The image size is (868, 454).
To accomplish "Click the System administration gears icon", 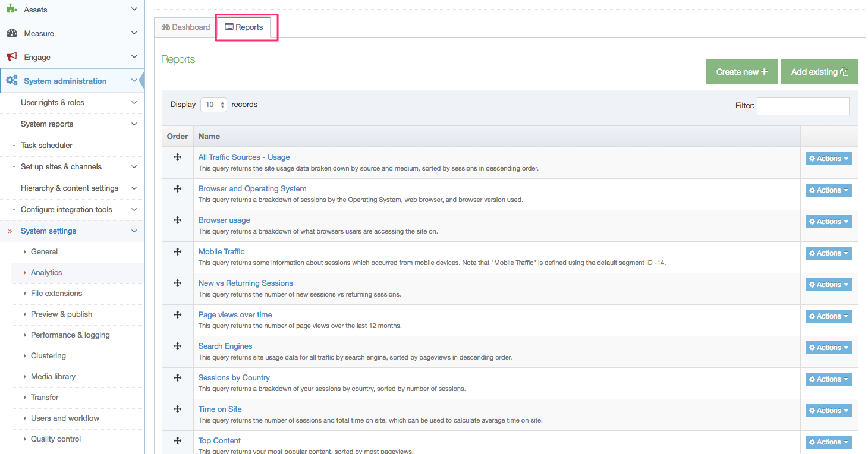I will tap(11, 81).
